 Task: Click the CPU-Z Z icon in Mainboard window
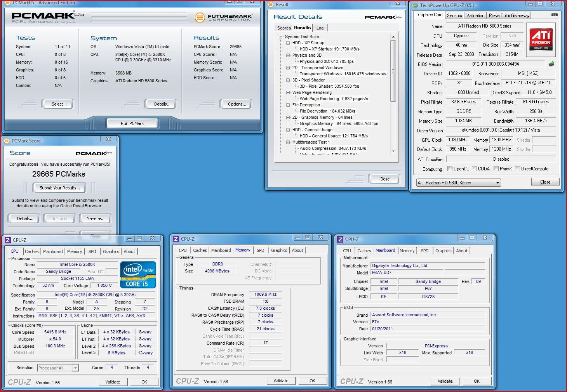(340, 239)
